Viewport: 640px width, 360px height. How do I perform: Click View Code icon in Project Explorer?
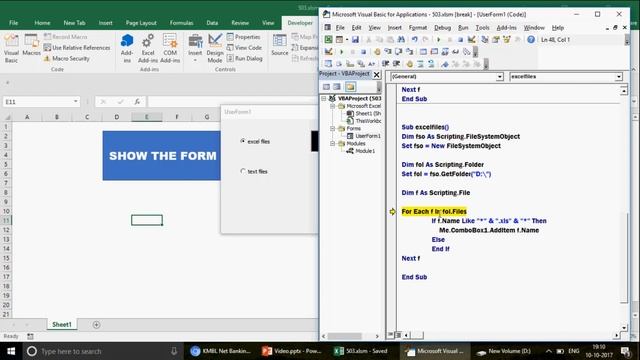coord(326,87)
